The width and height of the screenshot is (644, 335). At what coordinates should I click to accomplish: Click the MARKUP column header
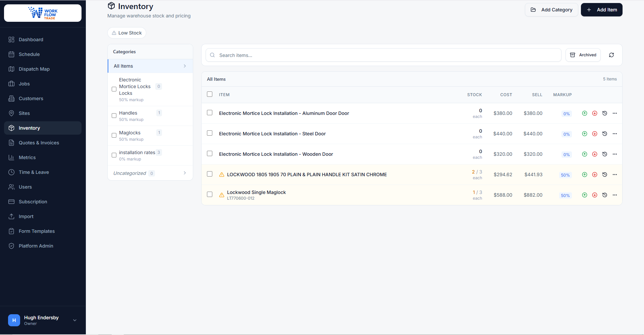(562, 95)
